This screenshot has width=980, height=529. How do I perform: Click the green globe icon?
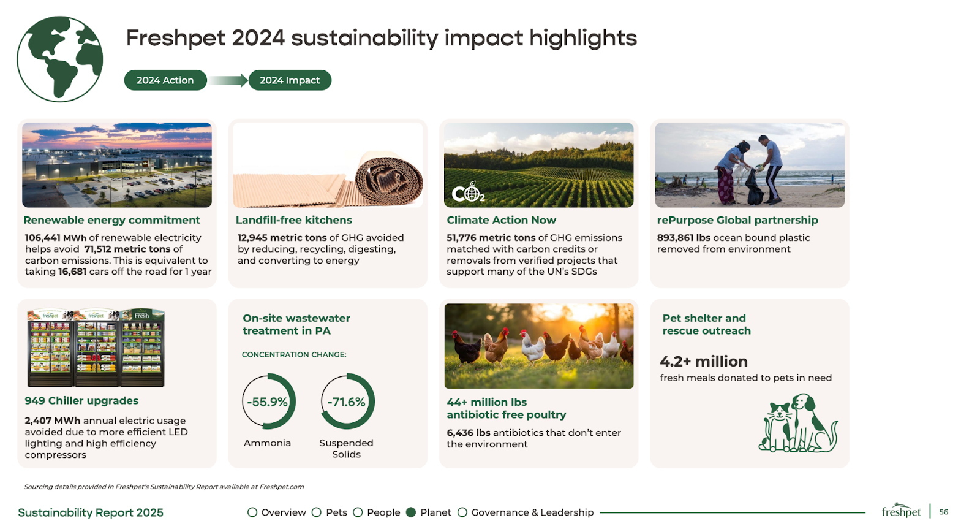coord(60,59)
